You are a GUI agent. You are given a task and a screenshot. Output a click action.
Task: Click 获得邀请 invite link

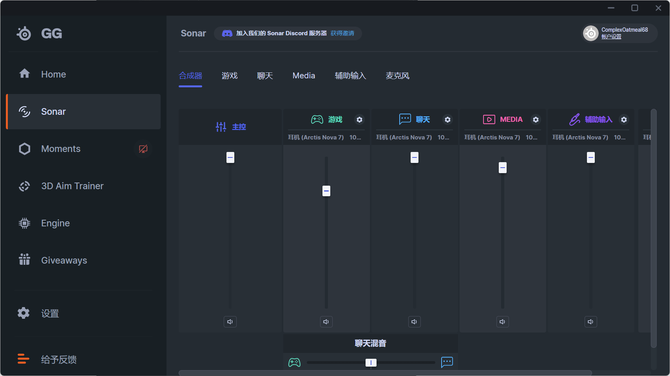coord(342,33)
